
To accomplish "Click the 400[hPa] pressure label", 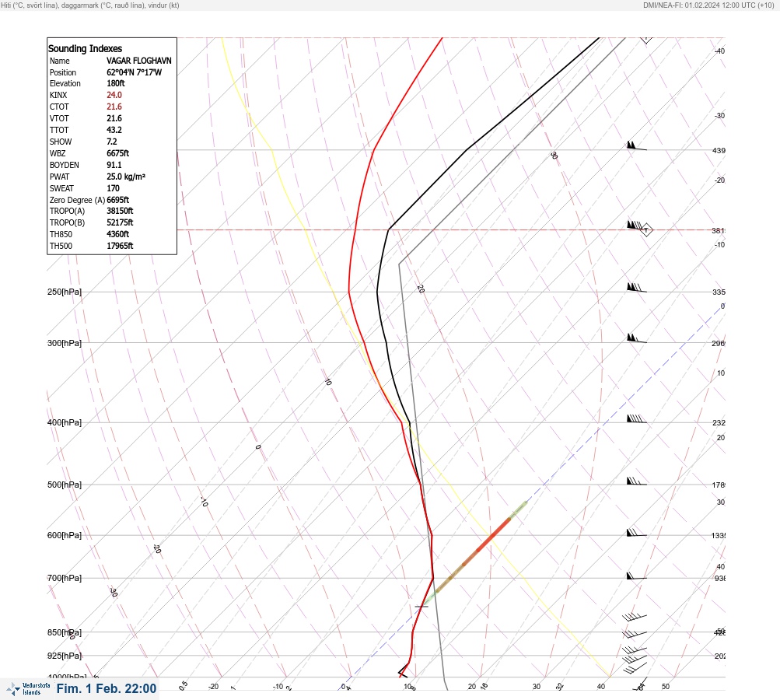I will [x=65, y=422].
